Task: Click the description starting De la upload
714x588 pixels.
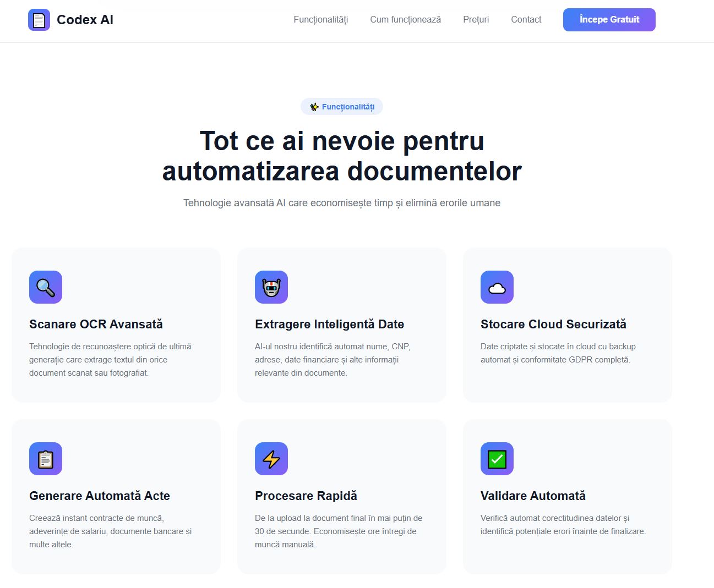Action: pos(339,531)
